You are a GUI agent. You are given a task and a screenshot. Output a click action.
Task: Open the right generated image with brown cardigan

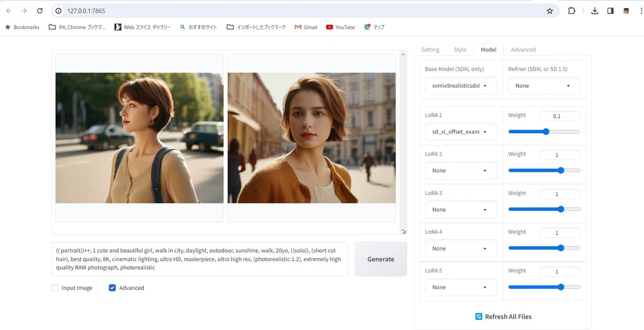click(312, 138)
